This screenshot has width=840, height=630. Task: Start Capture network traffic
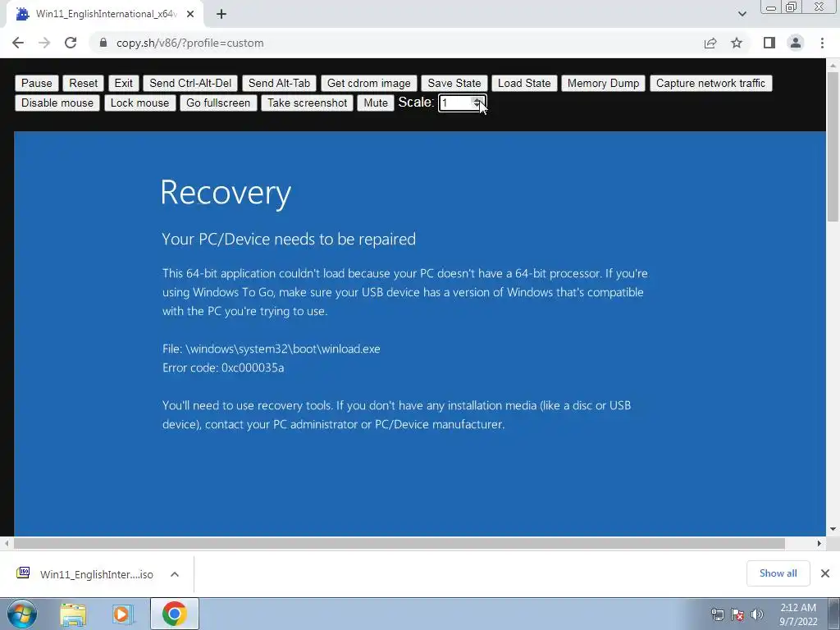(710, 83)
